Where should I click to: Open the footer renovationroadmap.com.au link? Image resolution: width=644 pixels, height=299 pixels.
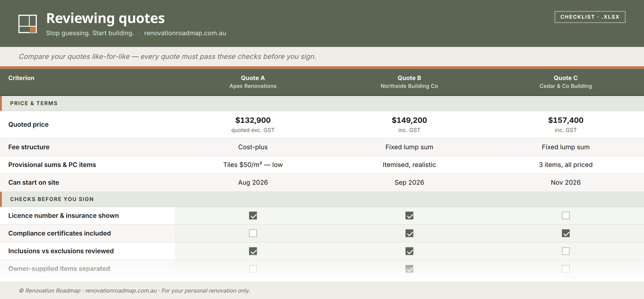pos(121,291)
